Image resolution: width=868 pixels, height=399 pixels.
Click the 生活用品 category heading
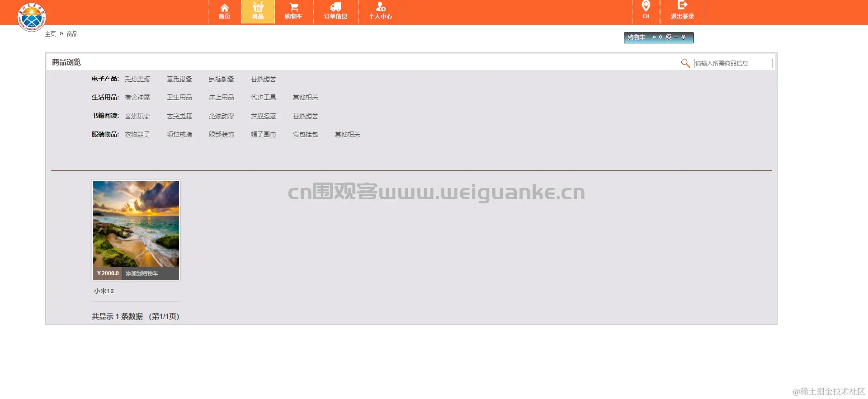[105, 97]
